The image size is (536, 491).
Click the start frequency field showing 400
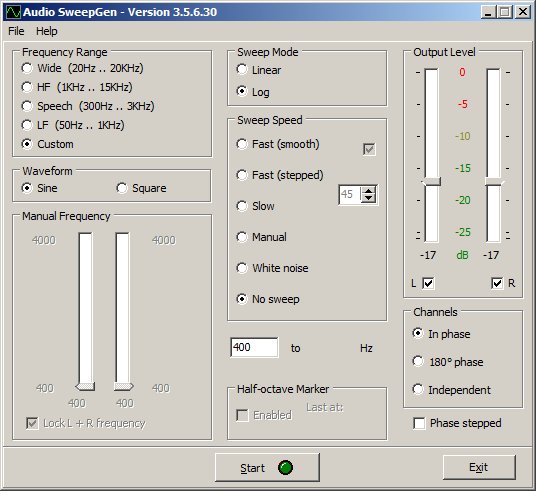click(254, 347)
